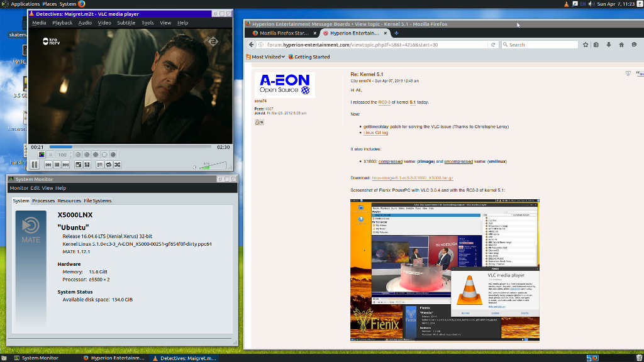The width and height of the screenshot is (644, 362).
Task: Click the PM icon under xeno74
Action: [259, 122]
